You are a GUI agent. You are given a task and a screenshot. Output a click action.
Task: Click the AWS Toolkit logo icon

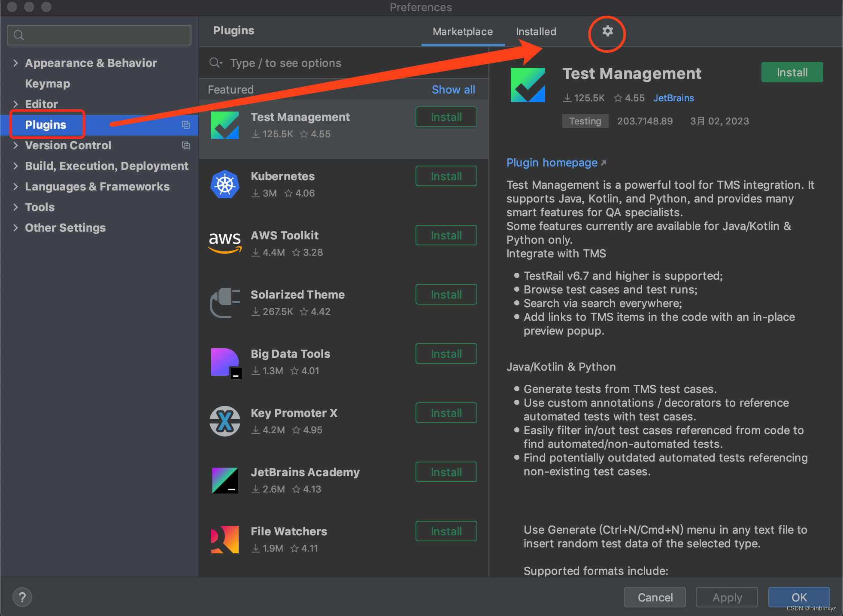coord(225,243)
